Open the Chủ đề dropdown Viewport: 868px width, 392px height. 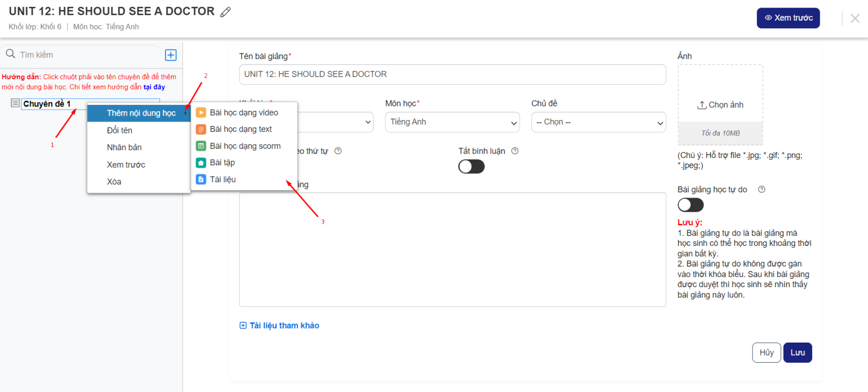[x=598, y=122]
